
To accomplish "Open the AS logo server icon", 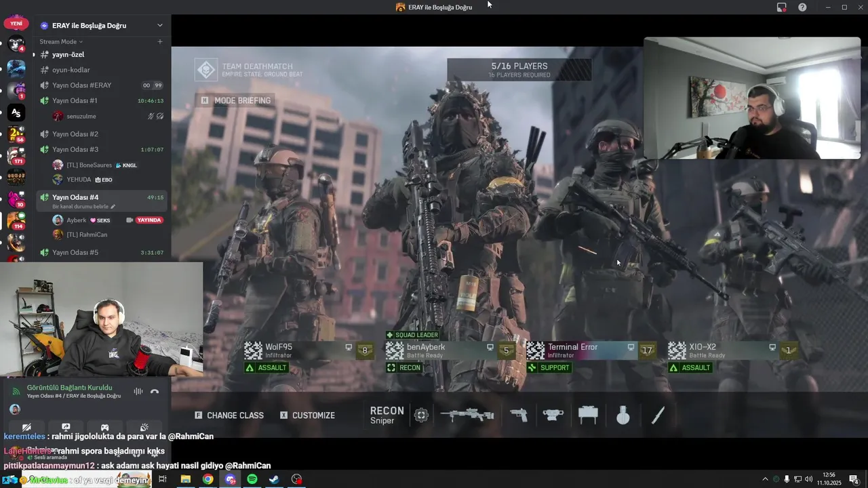I will (16, 113).
